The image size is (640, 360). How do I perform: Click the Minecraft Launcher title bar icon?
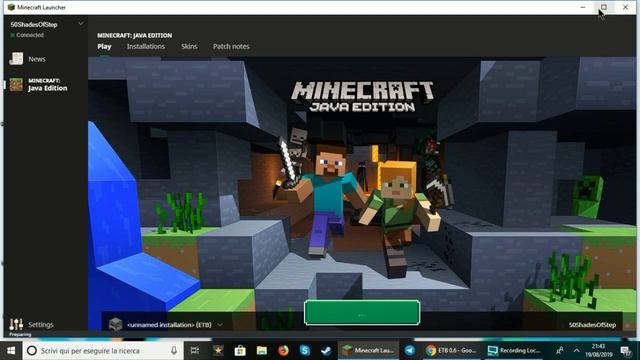click(x=11, y=7)
